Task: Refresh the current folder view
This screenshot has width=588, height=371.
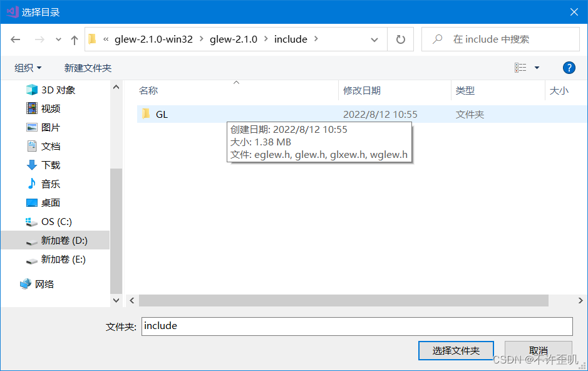Action: click(x=400, y=39)
